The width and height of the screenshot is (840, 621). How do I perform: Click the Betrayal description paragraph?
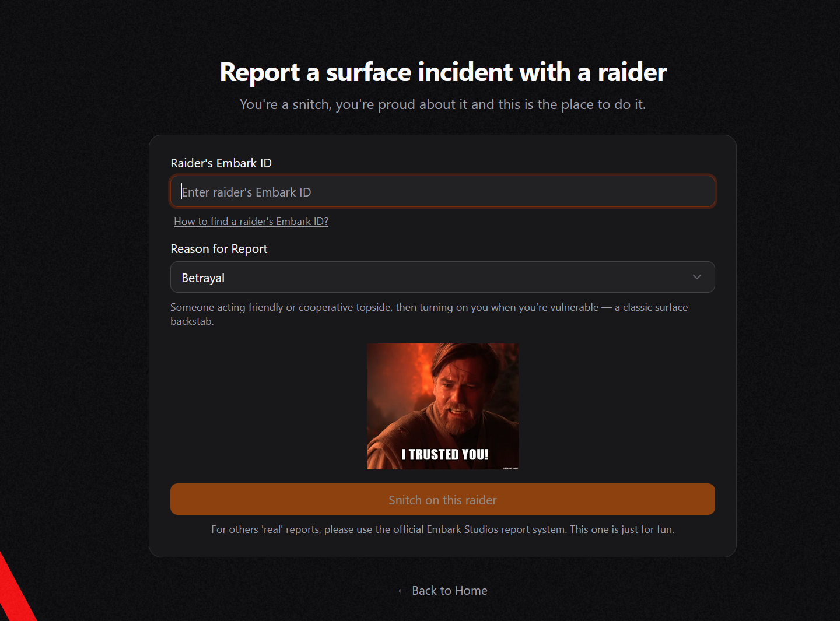429,307
